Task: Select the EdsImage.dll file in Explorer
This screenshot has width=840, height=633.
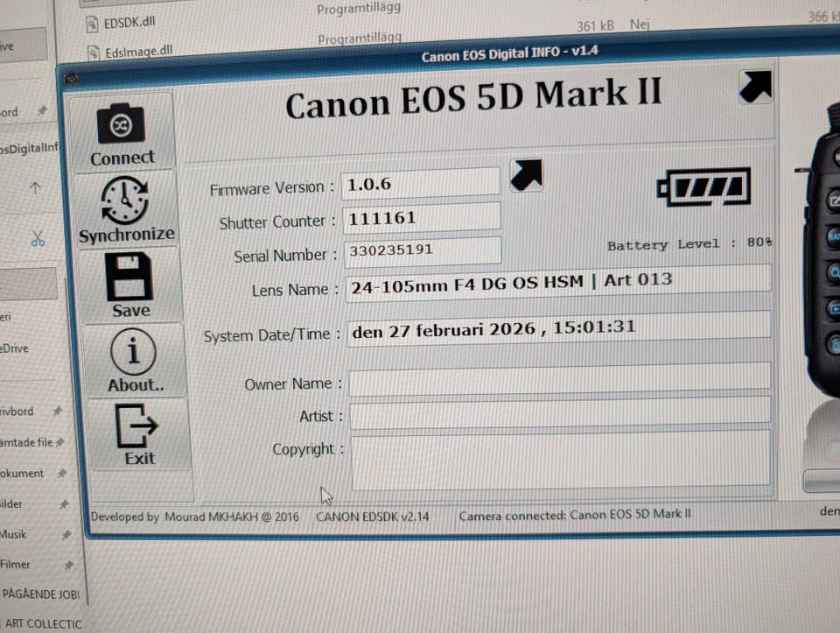Action: click(130, 52)
